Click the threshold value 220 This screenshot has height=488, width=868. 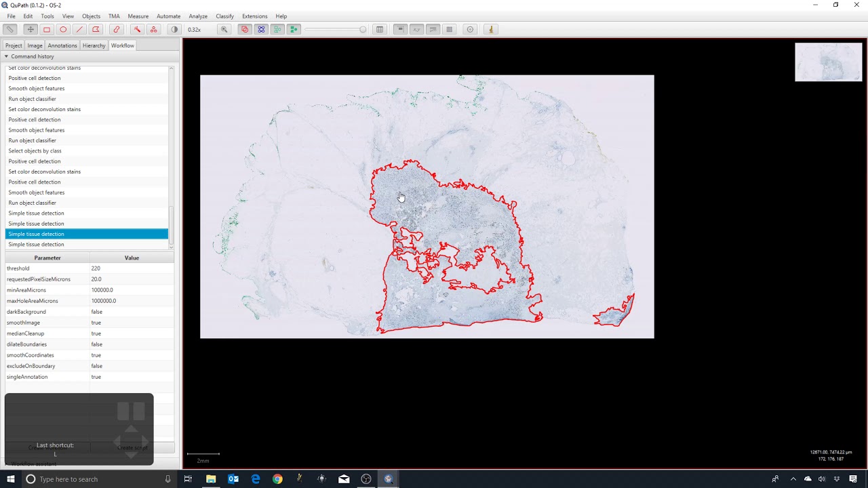pos(132,268)
